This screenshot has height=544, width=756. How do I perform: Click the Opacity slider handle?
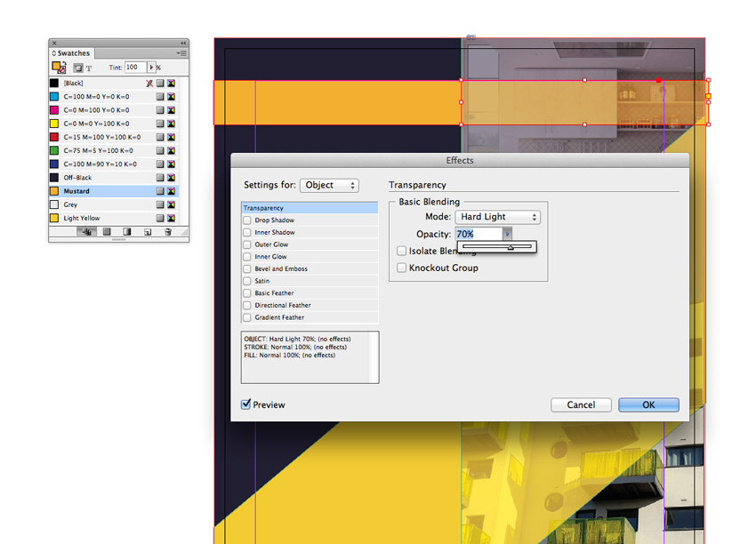511,248
